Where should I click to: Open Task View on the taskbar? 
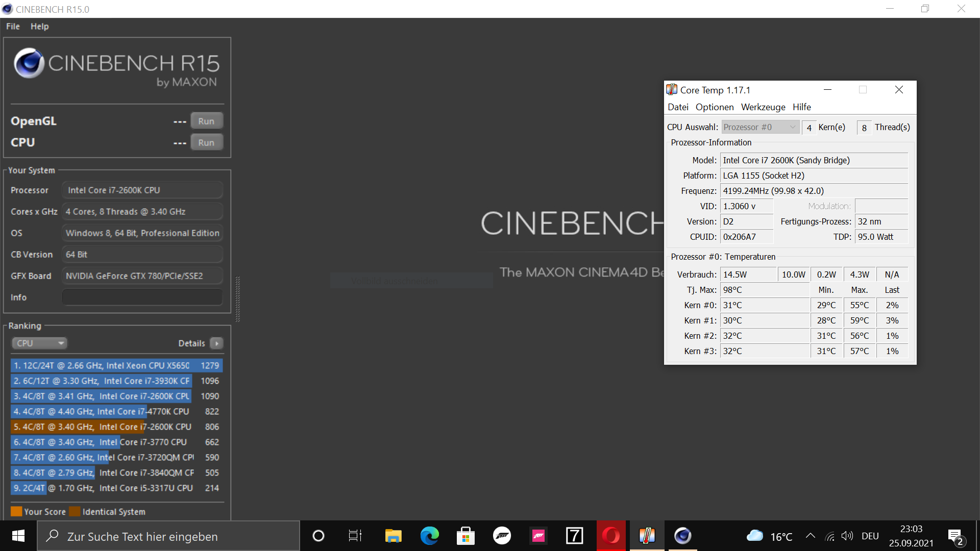pos(355,536)
